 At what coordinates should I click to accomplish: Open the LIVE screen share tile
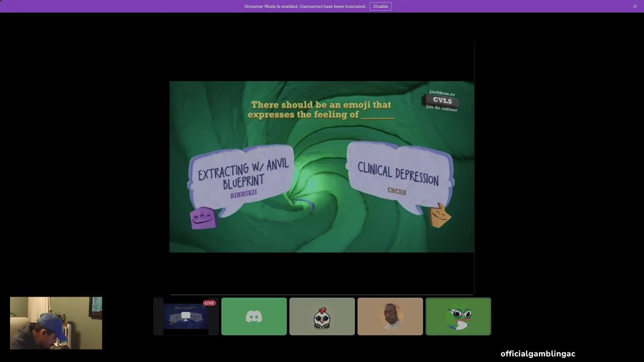[x=186, y=316]
